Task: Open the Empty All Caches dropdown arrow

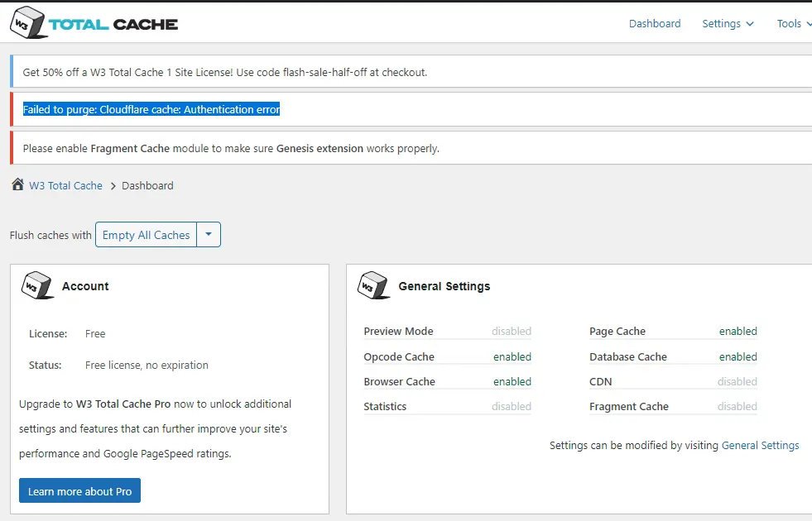Action: coord(209,234)
